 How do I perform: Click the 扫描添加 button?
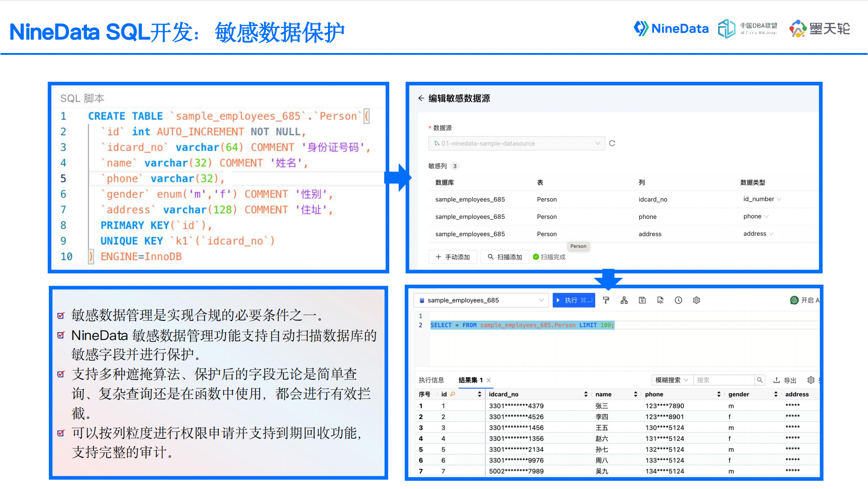pos(505,257)
